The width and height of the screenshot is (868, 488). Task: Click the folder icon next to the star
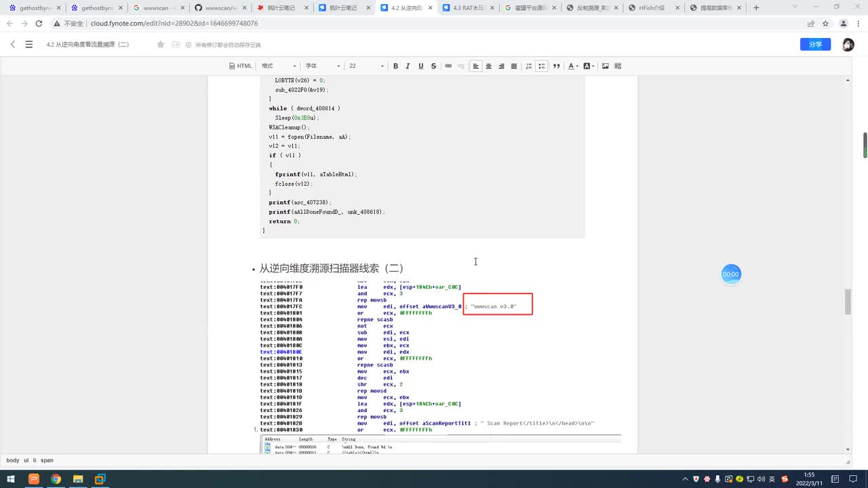[x=176, y=44]
